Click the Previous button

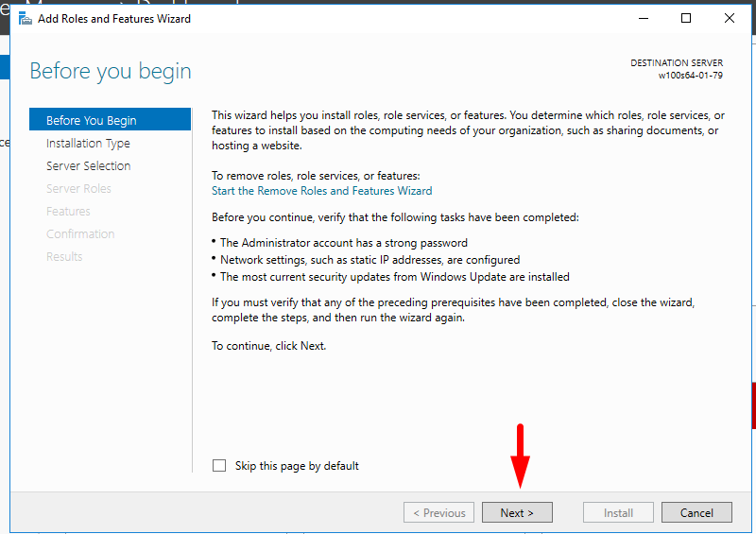[438, 513]
